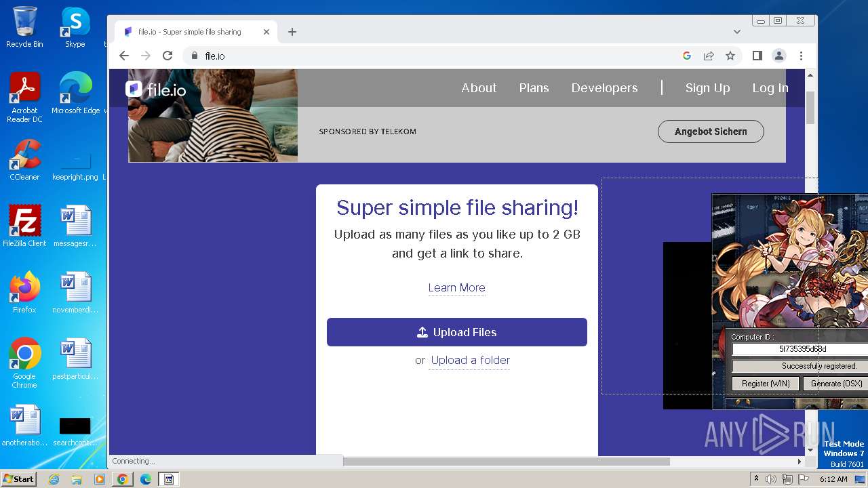Open FileZilla Client desktop shortcut
Screen dimensions: 868x488
pos(24,226)
